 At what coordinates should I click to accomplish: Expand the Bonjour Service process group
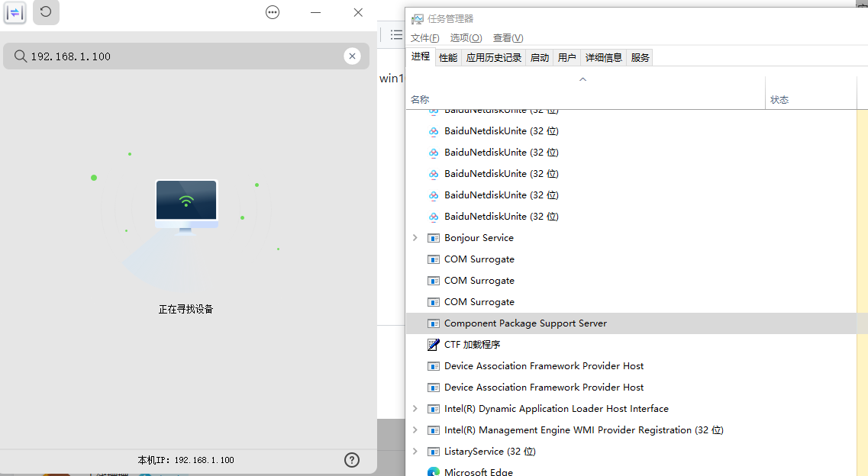[x=415, y=238]
